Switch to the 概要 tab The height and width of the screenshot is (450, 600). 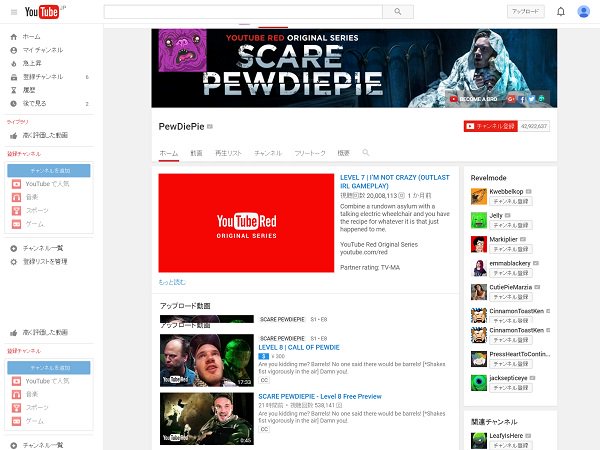[x=343, y=153]
